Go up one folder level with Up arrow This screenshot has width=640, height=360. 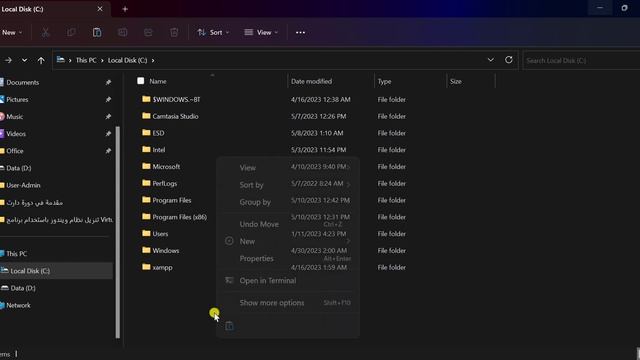41,60
